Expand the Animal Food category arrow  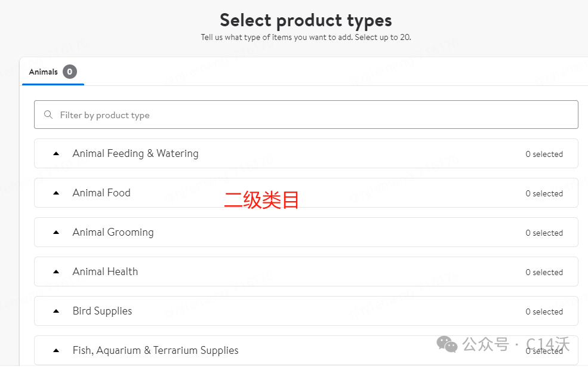coord(56,193)
